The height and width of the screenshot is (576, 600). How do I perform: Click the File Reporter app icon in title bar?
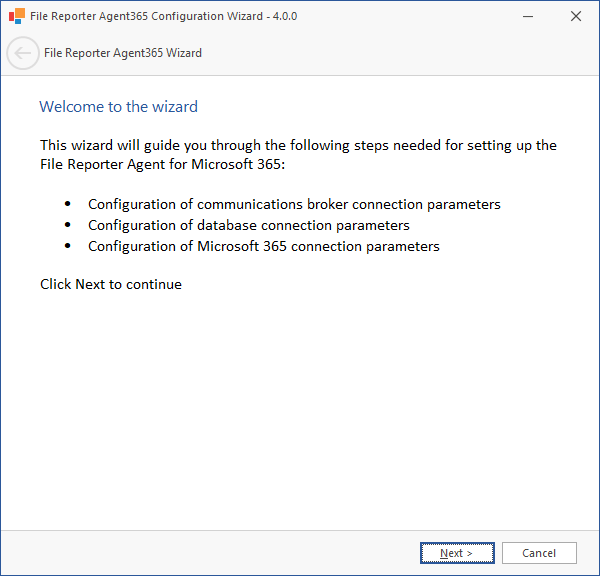point(17,16)
